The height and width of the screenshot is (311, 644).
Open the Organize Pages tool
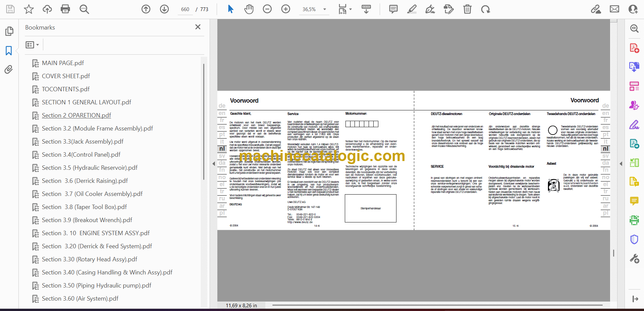tap(634, 86)
